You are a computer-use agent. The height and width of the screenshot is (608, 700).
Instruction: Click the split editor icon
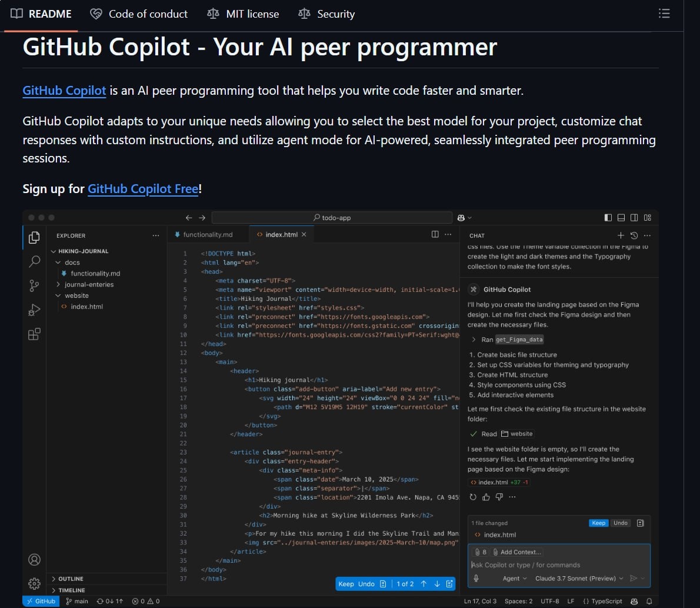click(x=435, y=234)
